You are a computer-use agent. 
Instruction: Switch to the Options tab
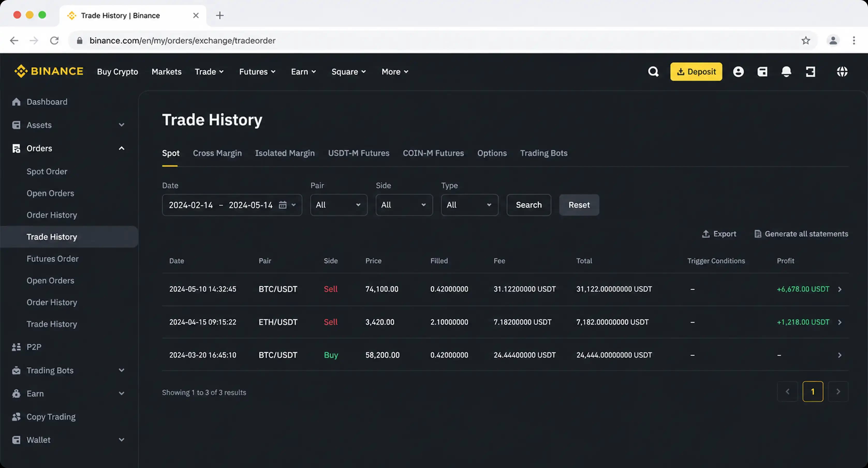(x=492, y=153)
